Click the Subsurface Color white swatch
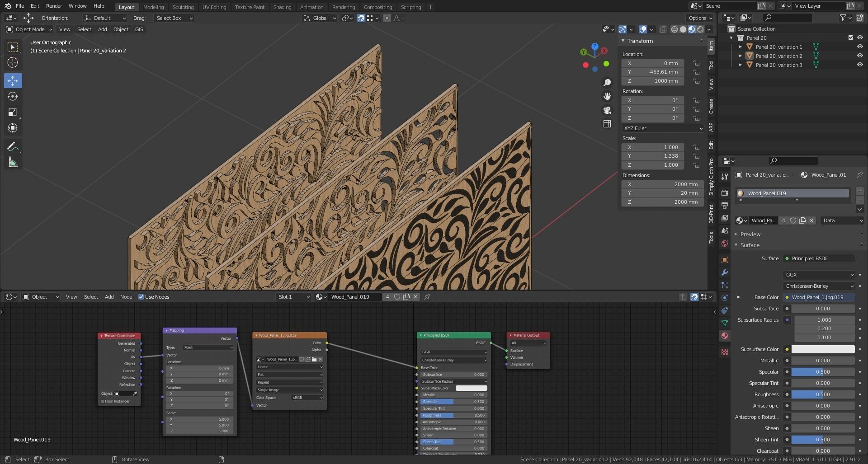Image resolution: width=868 pixels, height=464 pixels. click(823, 349)
